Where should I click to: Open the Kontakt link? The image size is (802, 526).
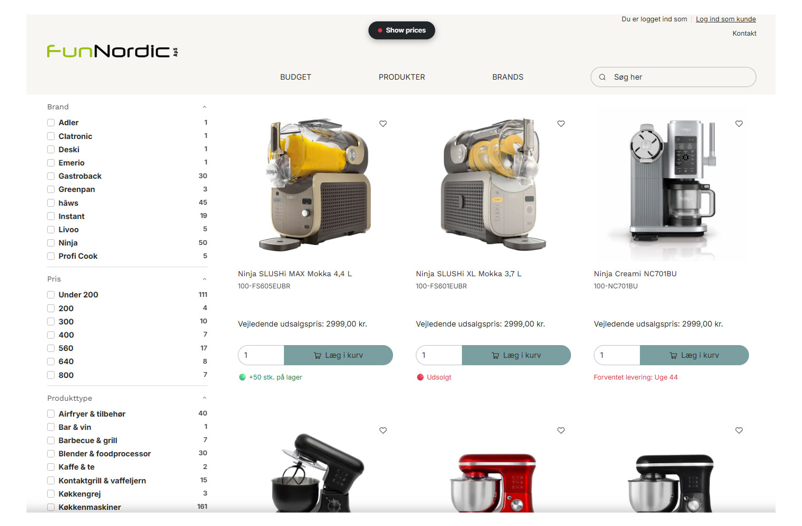click(744, 33)
